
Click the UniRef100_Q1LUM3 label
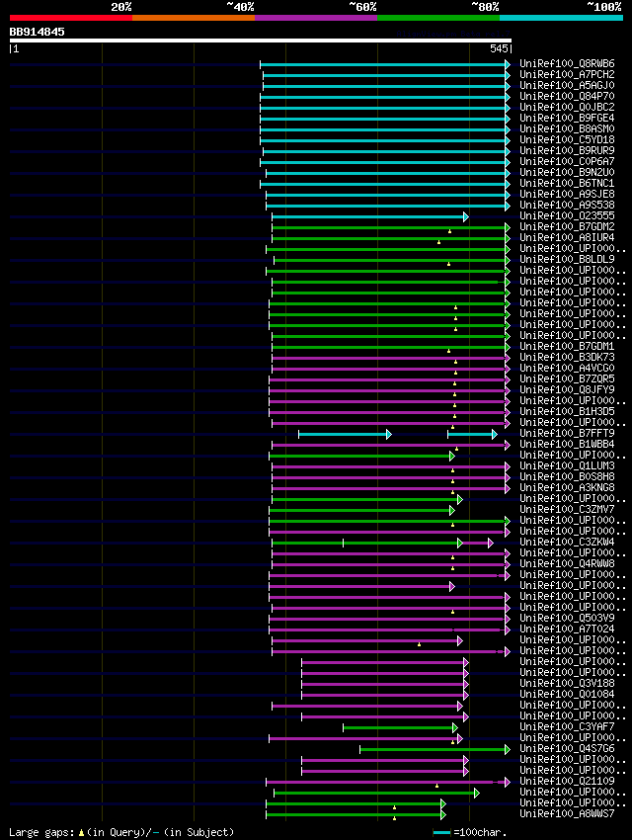pos(567,465)
